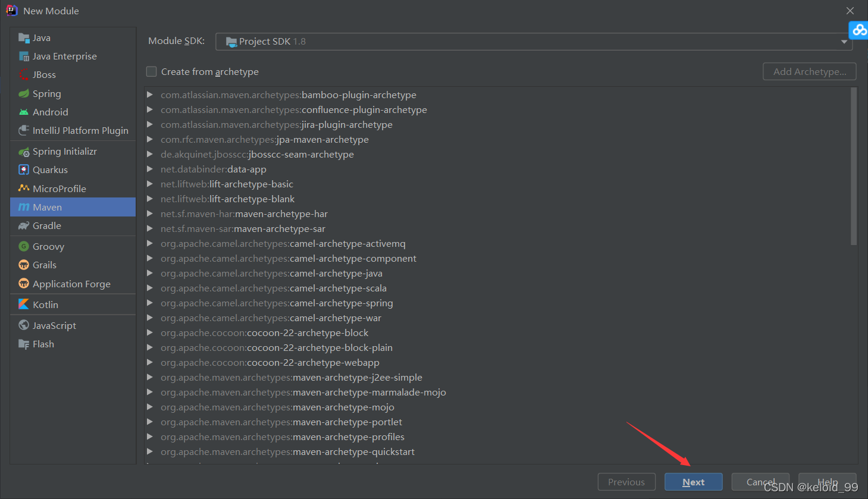Select camel-archetype-activemq row
Viewport: 868px width, 499px height.
tap(497, 244)
